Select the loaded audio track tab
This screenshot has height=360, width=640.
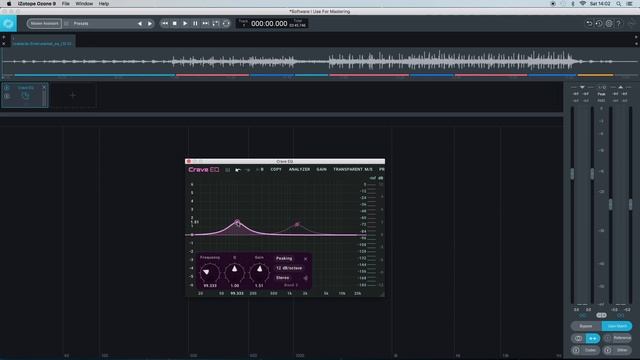click(42, 41)
